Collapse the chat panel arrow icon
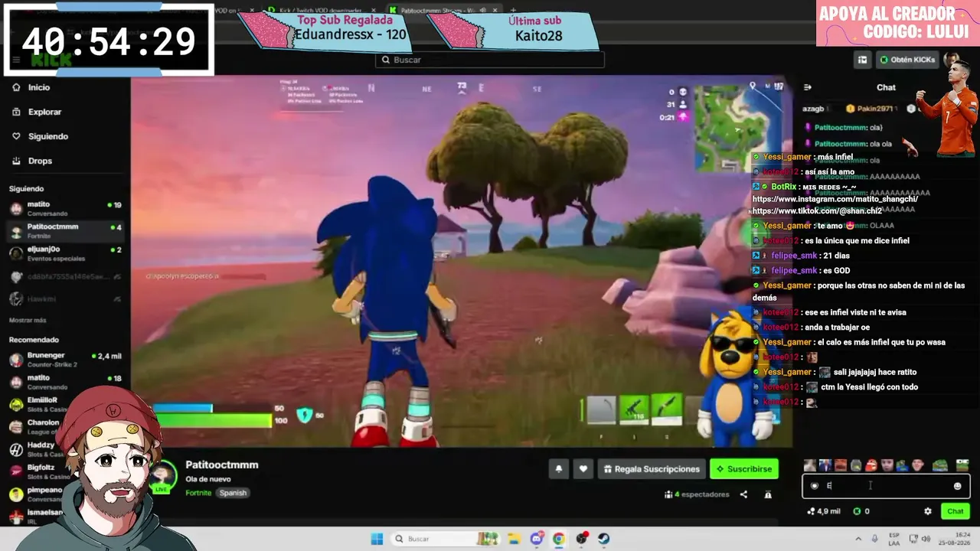 coord(807,87)
